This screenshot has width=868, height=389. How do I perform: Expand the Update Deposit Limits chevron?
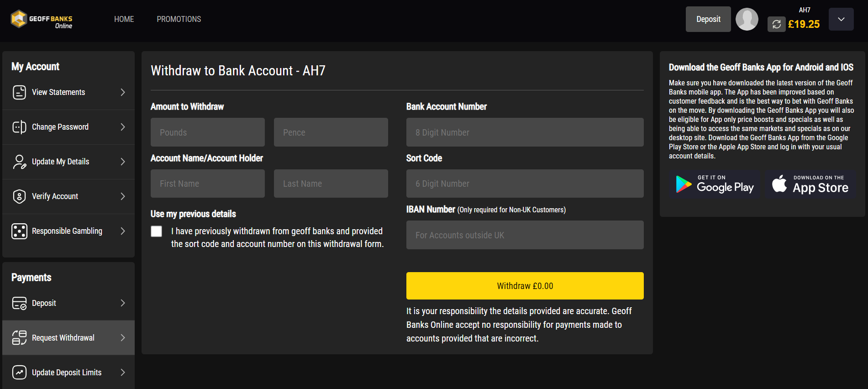pos(123,373)
